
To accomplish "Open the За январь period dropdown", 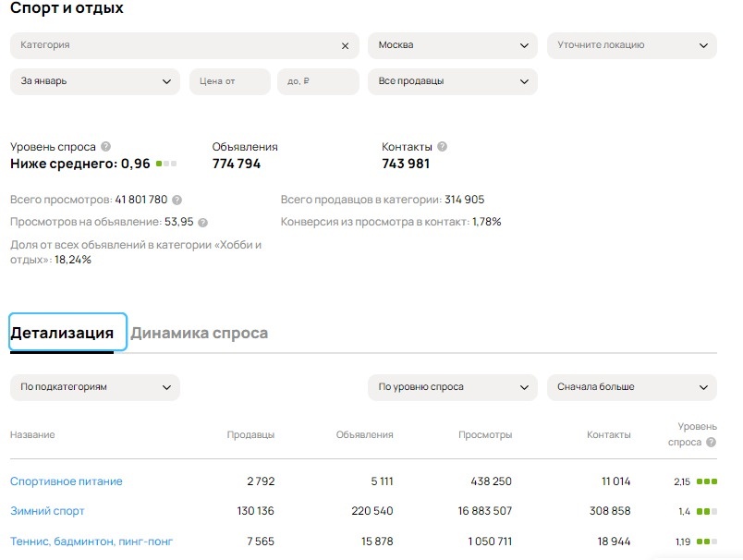I will point(94,81).
